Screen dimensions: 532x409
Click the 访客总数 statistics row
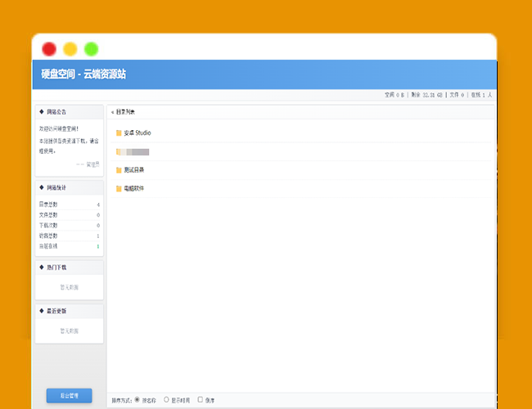(x=70, y=236)
